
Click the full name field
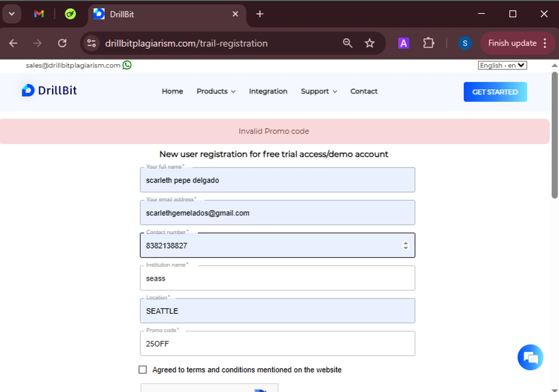[x=277, y=180]
